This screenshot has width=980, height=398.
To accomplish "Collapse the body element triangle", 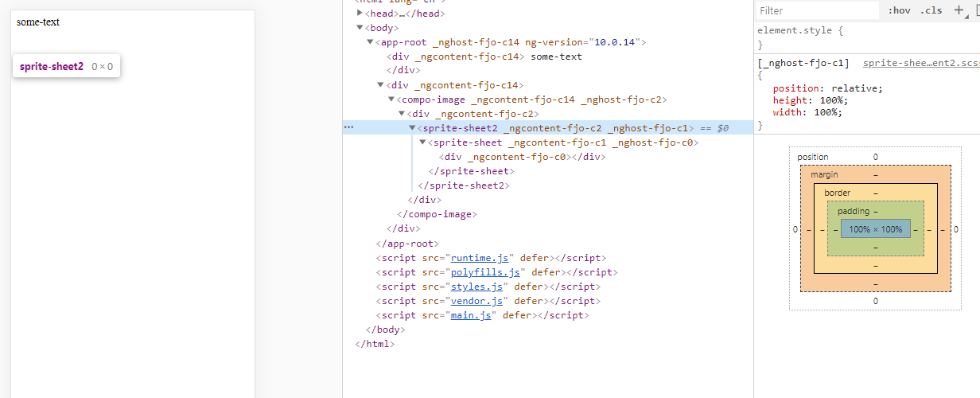I will [x=360, y=28].
